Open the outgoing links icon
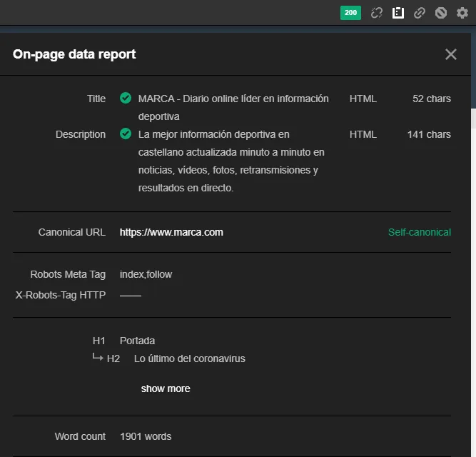Screen dimensions: 476x457 pyautogui.click(x=419, y=13)
